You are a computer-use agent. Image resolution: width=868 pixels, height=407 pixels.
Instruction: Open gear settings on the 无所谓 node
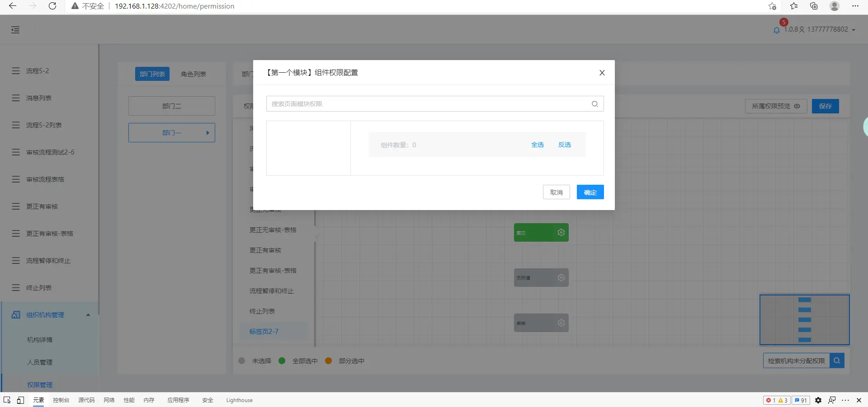click(561, 278)
